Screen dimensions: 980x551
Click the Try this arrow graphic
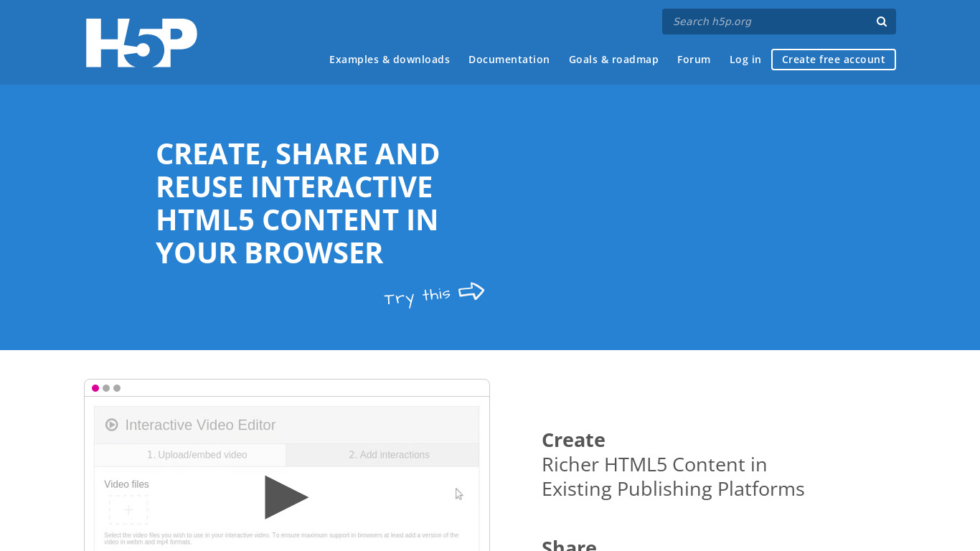[x=471, y=291]
